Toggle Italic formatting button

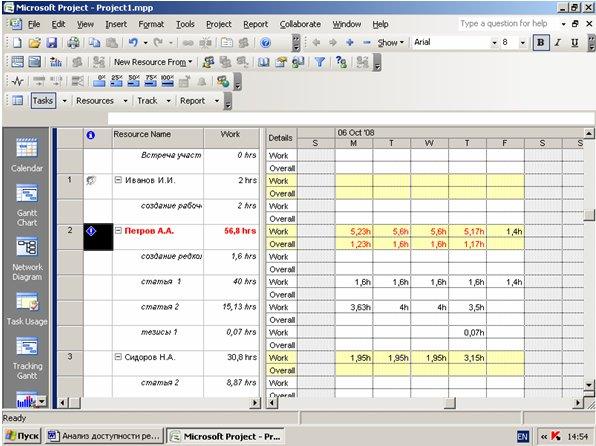point(558,43)
